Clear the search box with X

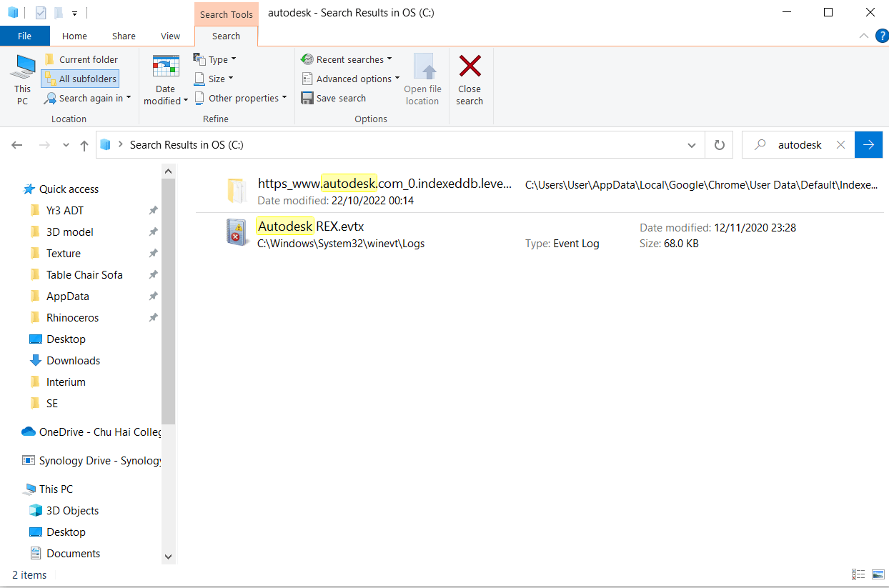[x=840, y=145]
